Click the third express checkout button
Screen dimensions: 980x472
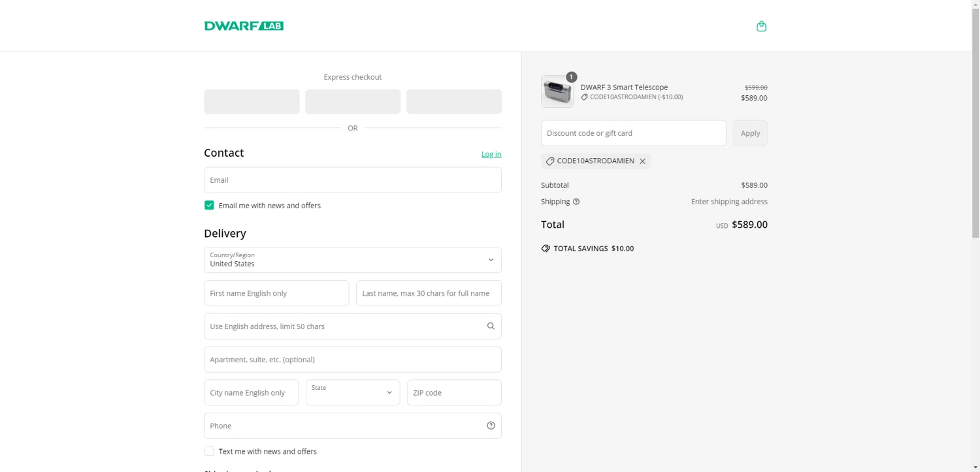[454, 102]
